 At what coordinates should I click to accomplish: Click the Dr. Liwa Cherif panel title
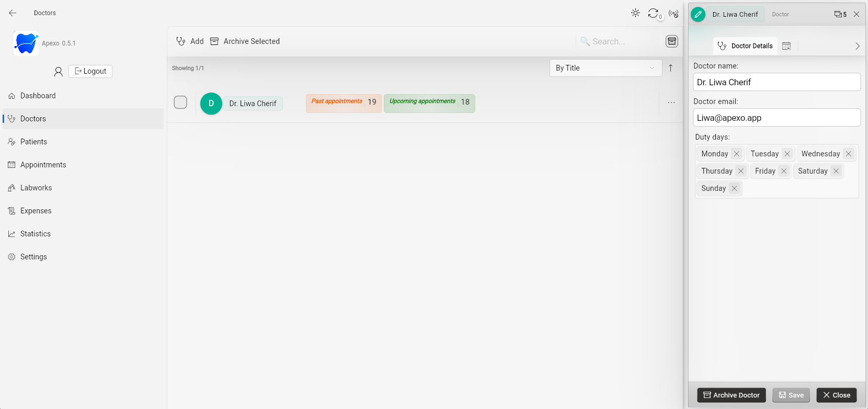(x=735, y=15)
